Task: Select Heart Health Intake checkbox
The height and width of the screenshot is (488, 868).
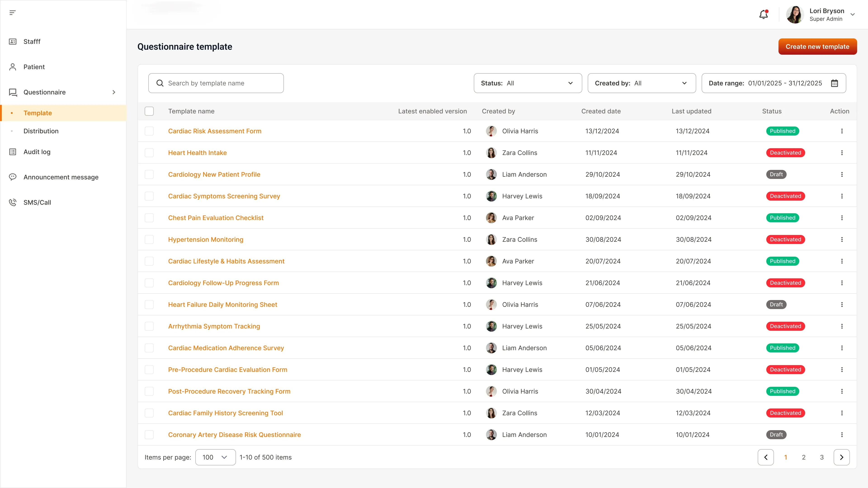Action: pyautogui.click(x=149, y=153)
